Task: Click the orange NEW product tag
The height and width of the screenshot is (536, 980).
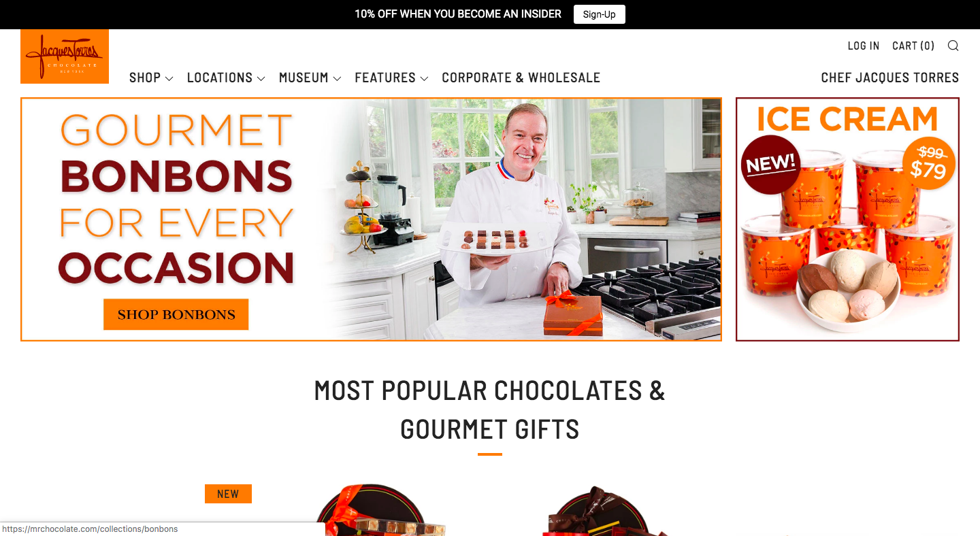Action: click(x=228, y=494)
